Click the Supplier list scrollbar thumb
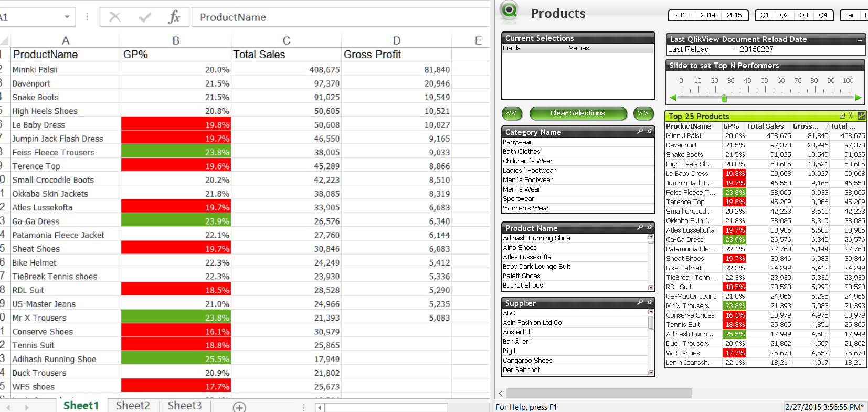 (x=651, y=322)
